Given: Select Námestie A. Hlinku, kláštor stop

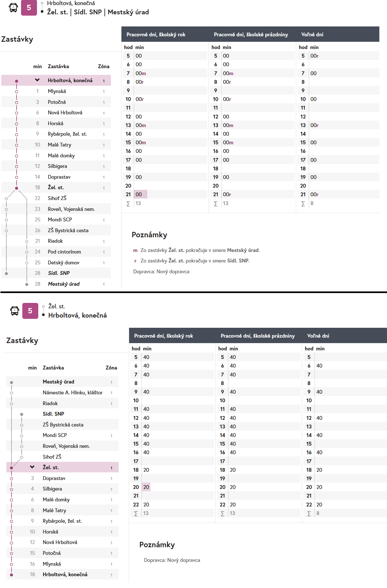Looking at the screenshot, I should point(73,392).
